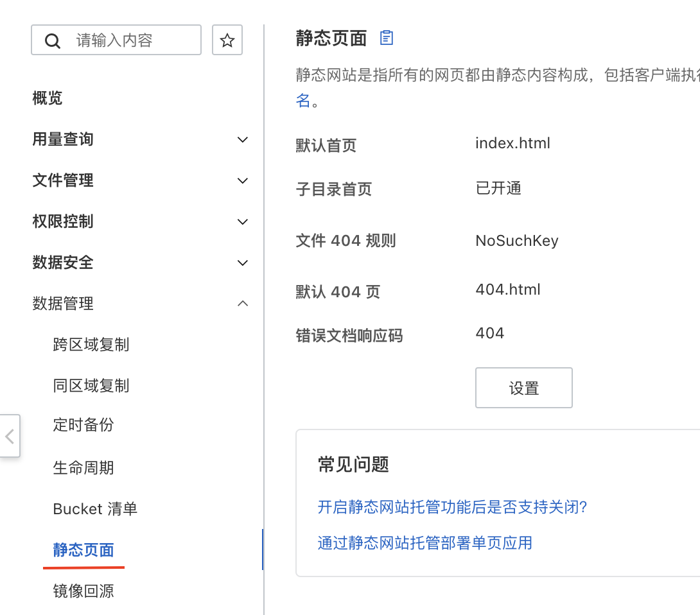Go to 定时备份 settings

pos(83,425)
